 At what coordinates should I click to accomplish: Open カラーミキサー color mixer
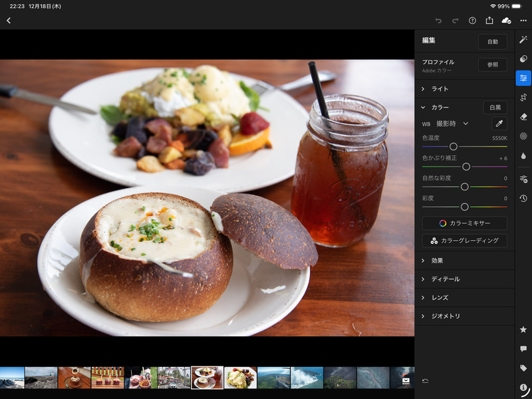click(x=464, y=223)
